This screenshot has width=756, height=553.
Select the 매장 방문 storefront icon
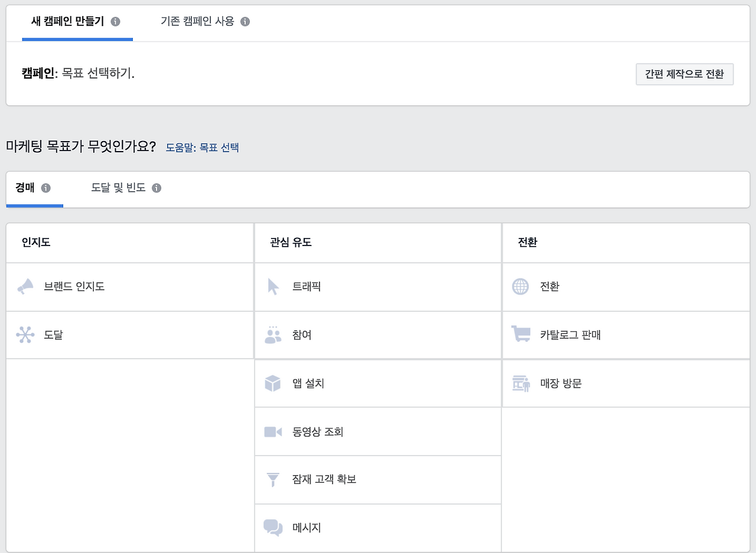[x=520, y=383]
